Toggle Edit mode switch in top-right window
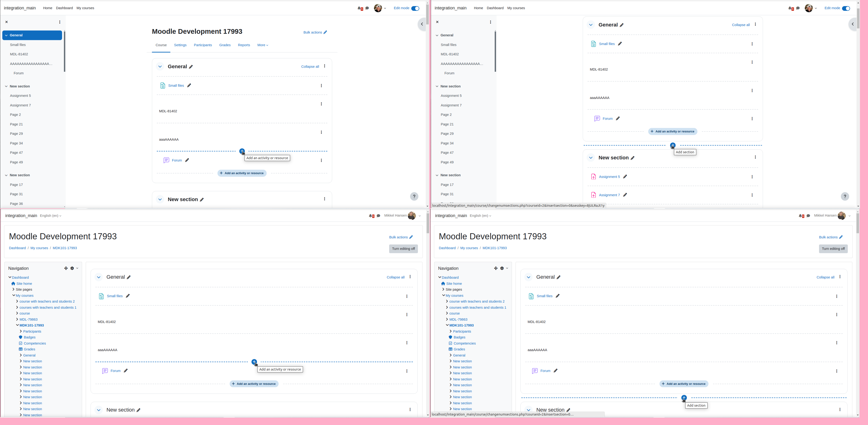The image size is (868, 425). pyautogui.click(x=846, y=8)
